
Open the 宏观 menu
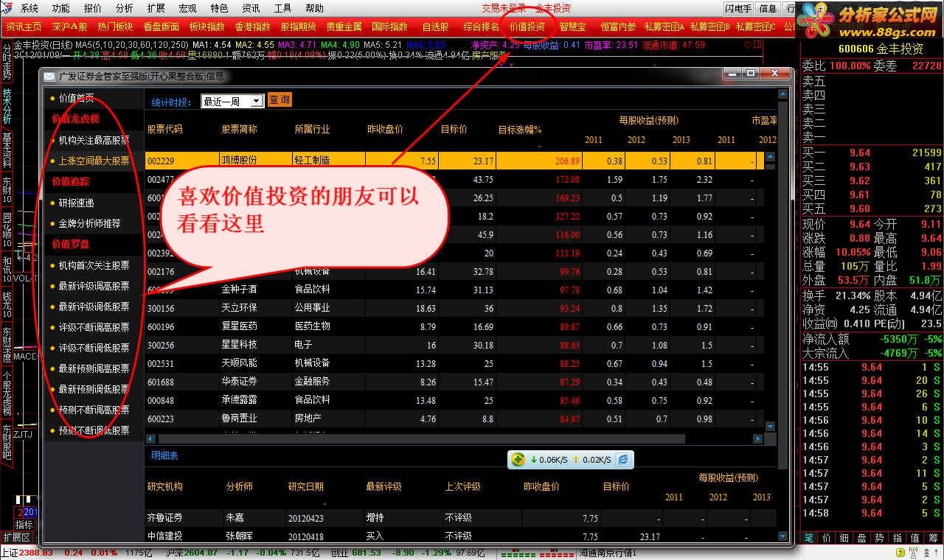187,8
